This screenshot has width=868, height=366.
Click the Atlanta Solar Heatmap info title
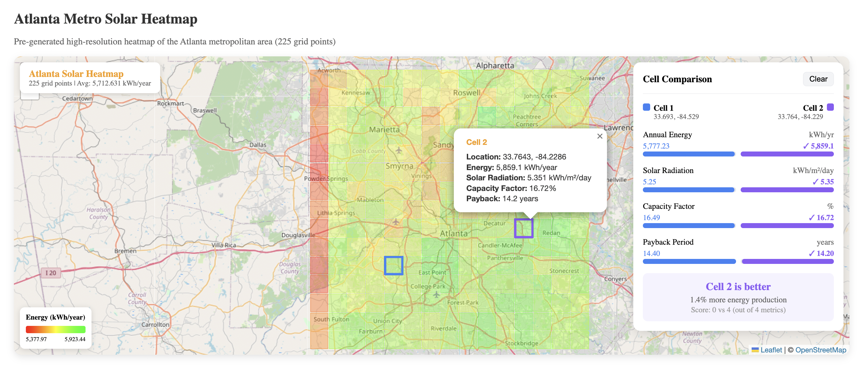pyautogui.click(x=76, y=74)
